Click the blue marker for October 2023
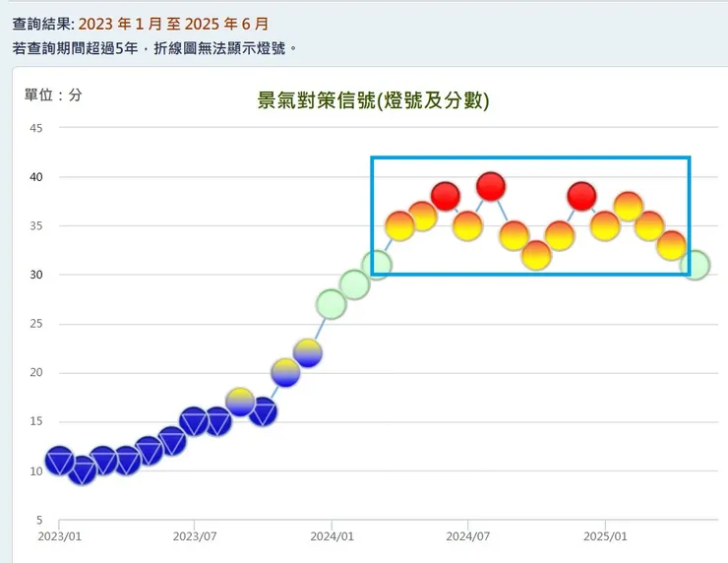The image size is (728, 563). point(263,411)
